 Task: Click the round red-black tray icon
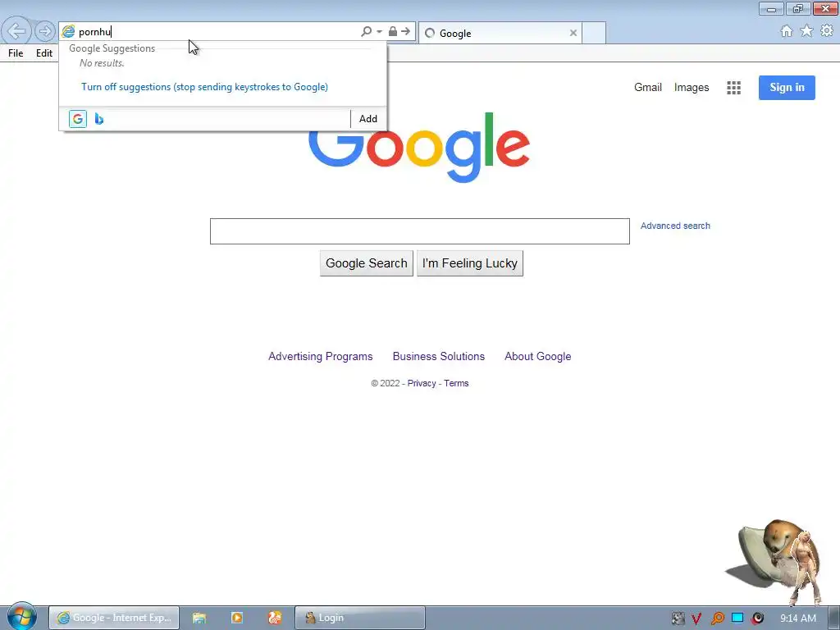[757, 619]
